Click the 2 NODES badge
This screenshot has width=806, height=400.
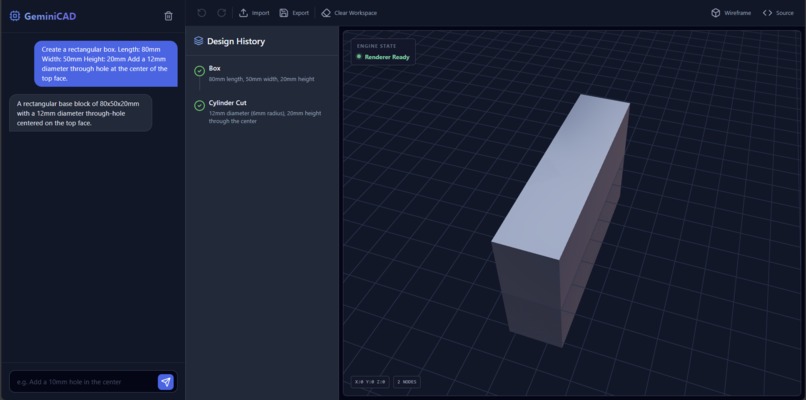tap(407, 382)
